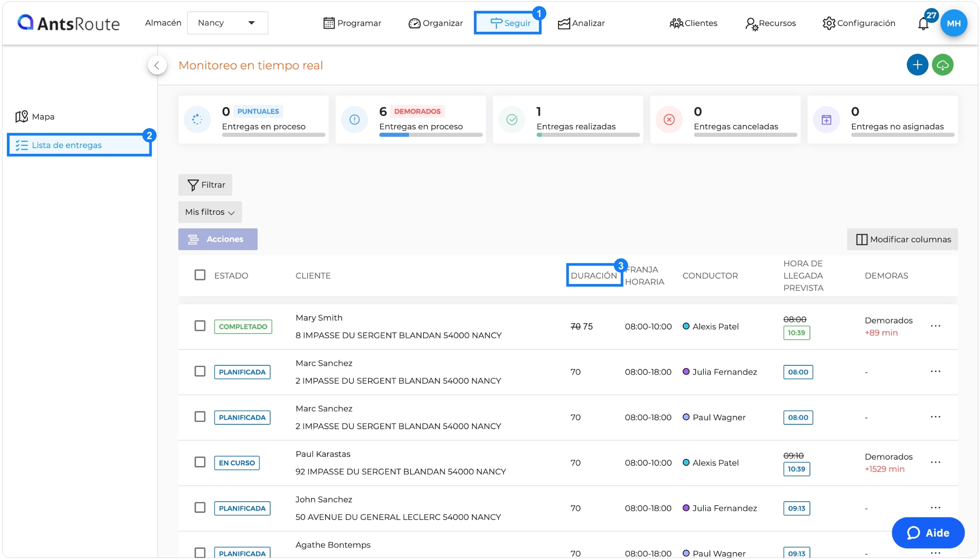Click Modificar columnas button
The height and width of the screenshot is (559, 980).
click(902, 239)
